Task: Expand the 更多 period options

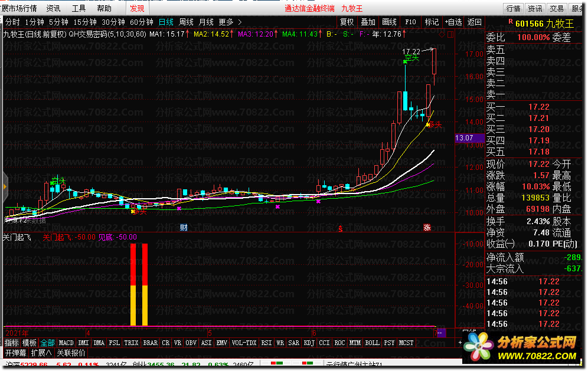Action: point(226,22)
